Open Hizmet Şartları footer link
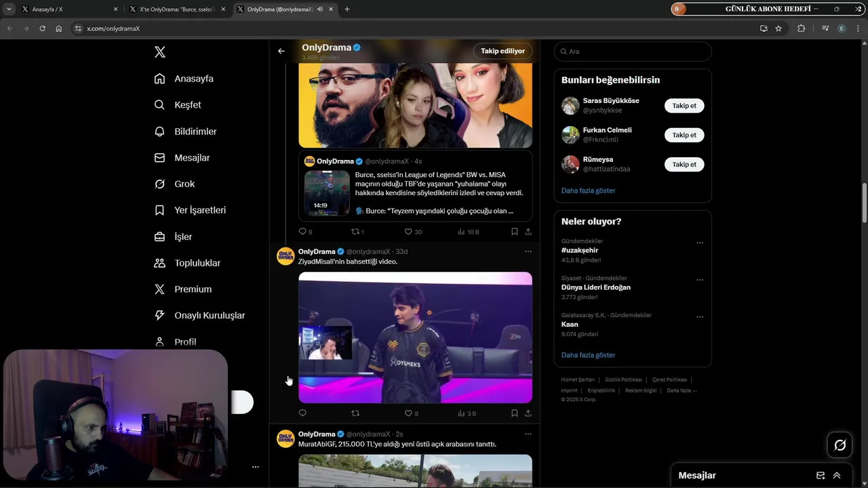The image size is (868, 488). (x=578, y=380)
